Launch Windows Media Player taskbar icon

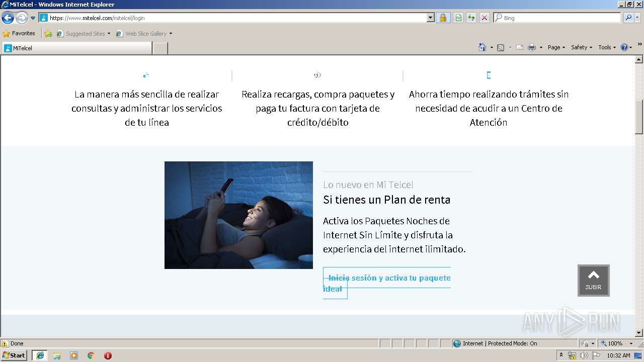[74, 355]
